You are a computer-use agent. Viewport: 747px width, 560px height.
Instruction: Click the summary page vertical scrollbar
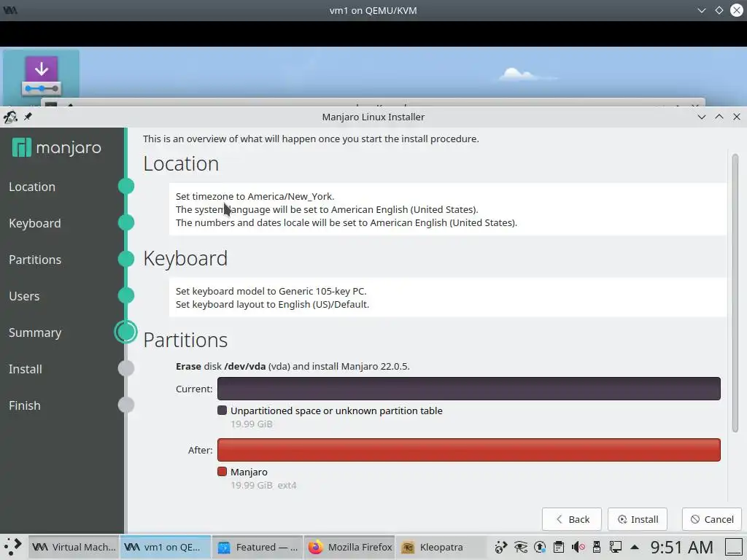coord(735,293)
